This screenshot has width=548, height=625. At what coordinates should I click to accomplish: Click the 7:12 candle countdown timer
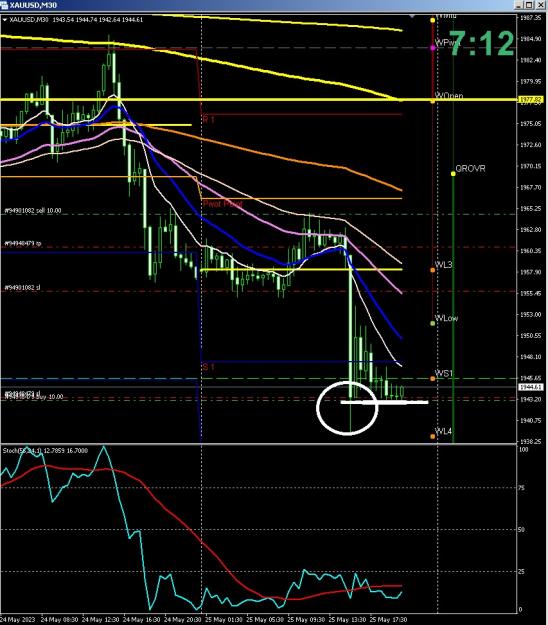pyautogui.click(x=482, y=43)
